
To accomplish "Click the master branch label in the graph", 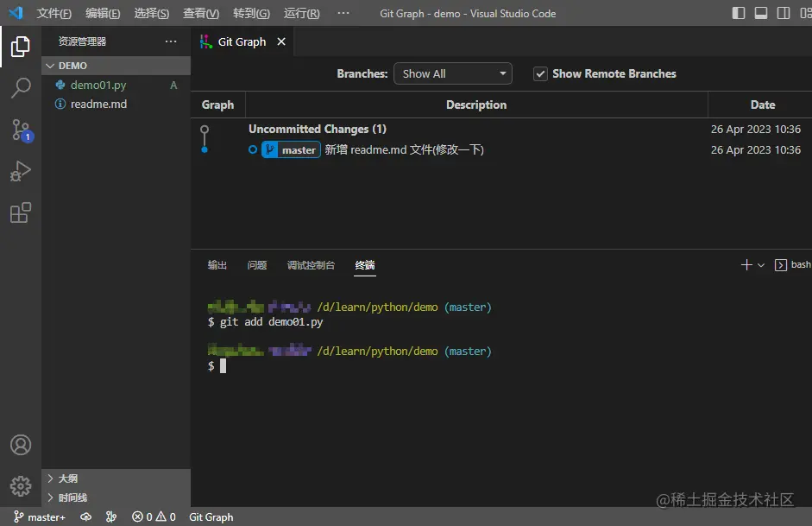I will (x=291, y=149).
